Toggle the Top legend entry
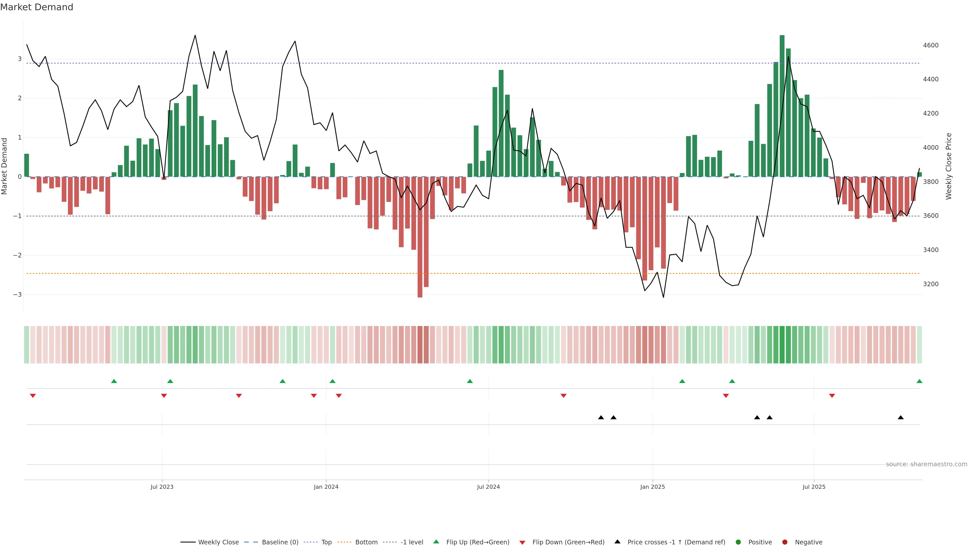The width and height of the screenshot is (980, 551). (x=326, y=542)
